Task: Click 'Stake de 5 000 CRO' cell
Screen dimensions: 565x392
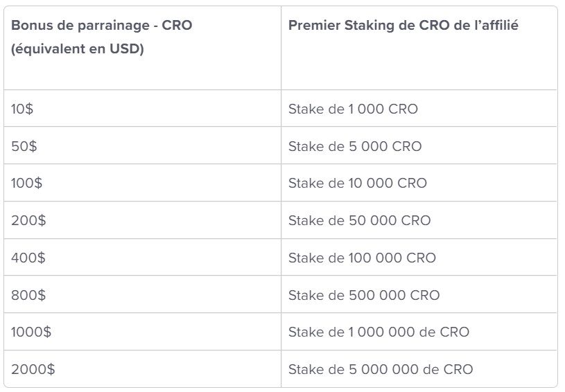Action: click(419, 145)
